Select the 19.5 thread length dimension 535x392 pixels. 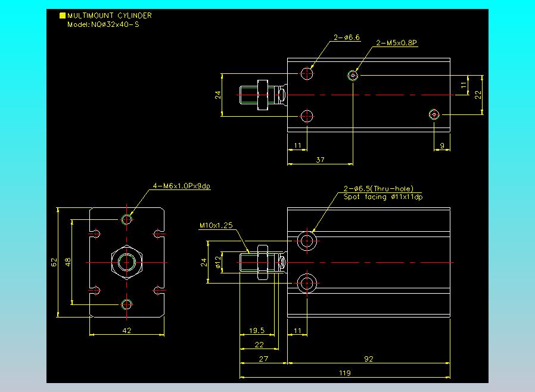(257, 330)
